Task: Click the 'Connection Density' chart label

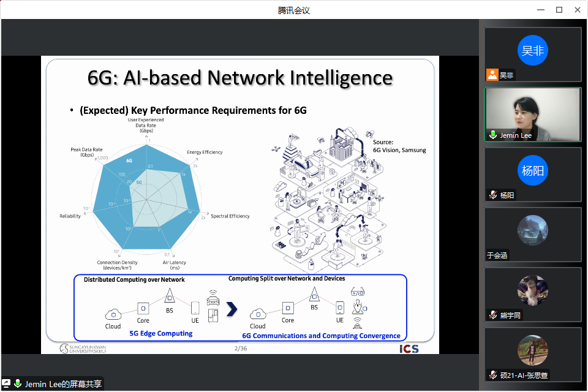Action: [x=118, y=265]
